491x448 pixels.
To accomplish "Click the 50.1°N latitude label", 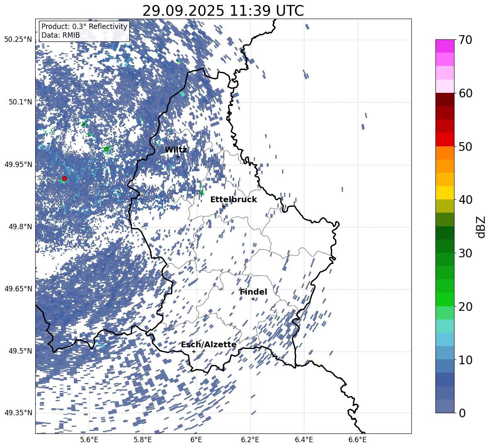I will pos(20,102).
